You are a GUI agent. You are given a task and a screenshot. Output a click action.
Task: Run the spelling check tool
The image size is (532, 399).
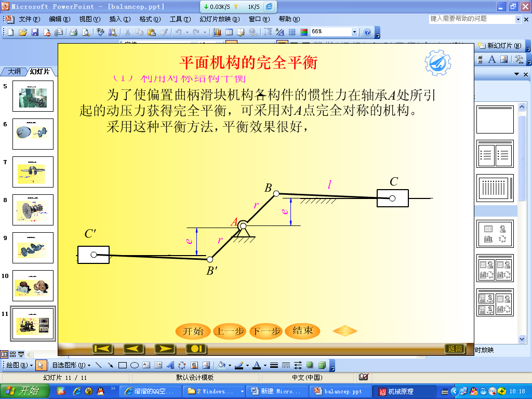[100, 32]
